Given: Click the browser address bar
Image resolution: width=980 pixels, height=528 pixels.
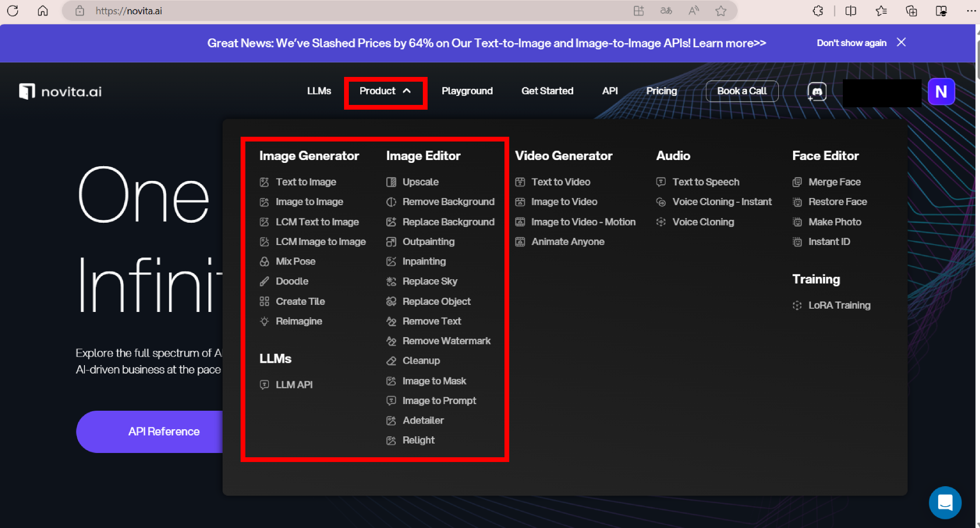Looking at the screenshot, I should click(332, 11).
